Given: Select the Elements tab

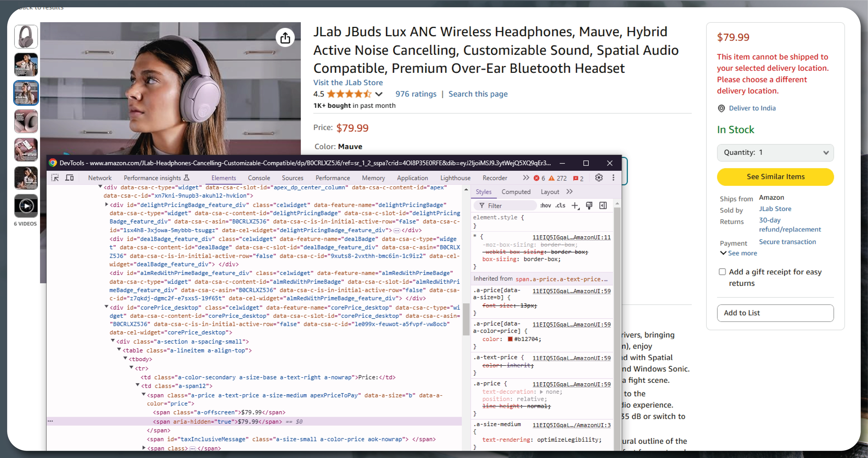Looking at the screenshot, I should tap(223, 178).
